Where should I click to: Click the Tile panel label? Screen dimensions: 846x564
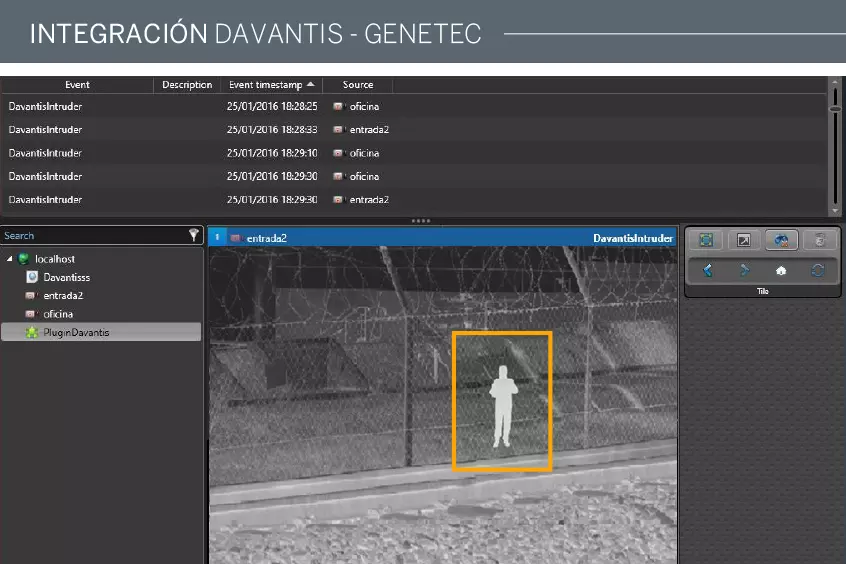pyautogui.click(x=762, y=291)
